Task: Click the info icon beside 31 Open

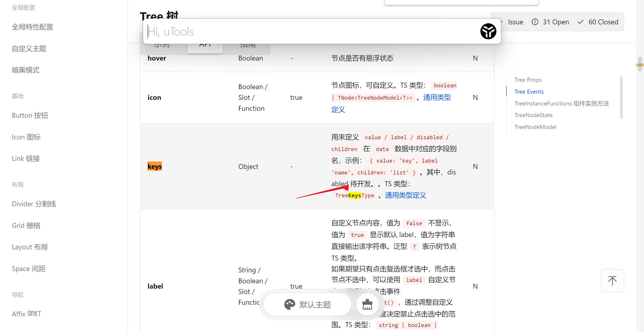Action: [x=535, y=22]
